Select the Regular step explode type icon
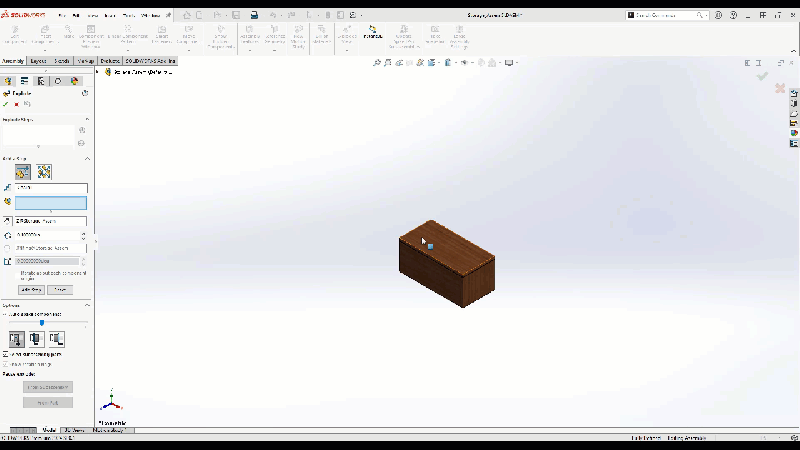This screenshot has height=450, width=800. tap(22, 172)
